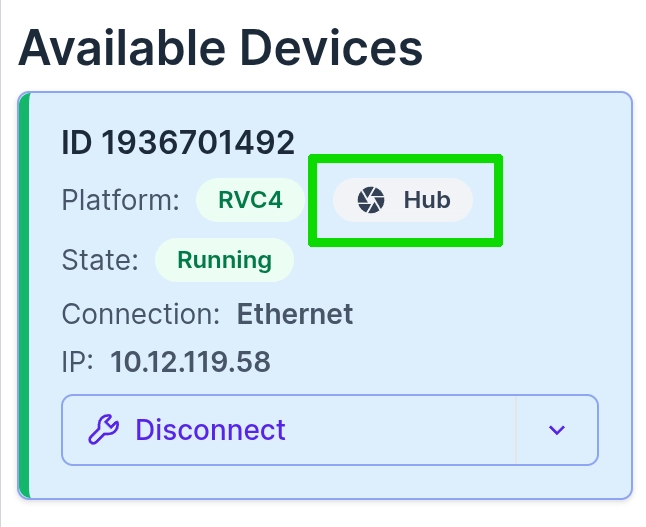Click the empty space right of the Disconnect text
This screenshot has width=646, height=527.
(x=400, y=430)
